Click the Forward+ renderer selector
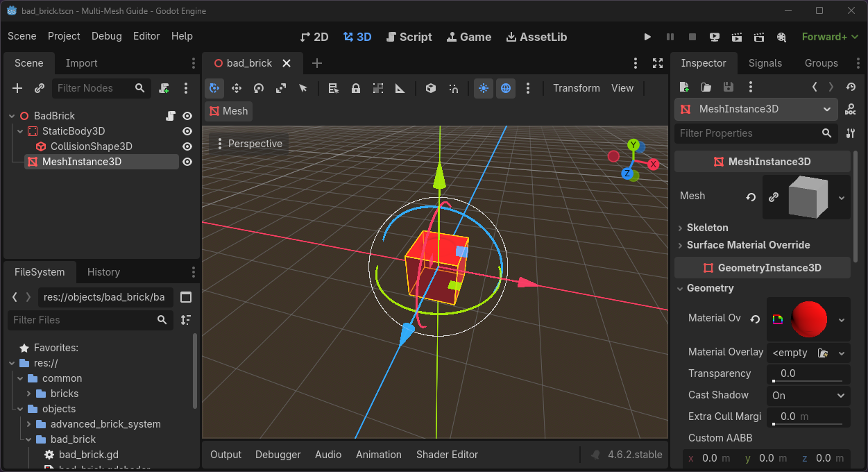This screenshot has height=472, width=868. pyautogui.click(x=830, y=37)
